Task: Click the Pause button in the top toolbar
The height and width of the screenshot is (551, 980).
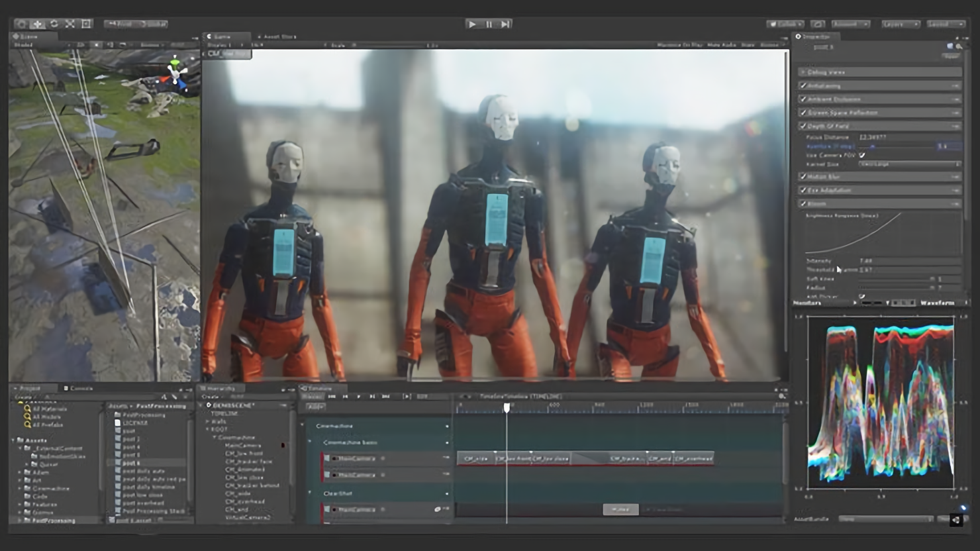Action: point(489,24)
